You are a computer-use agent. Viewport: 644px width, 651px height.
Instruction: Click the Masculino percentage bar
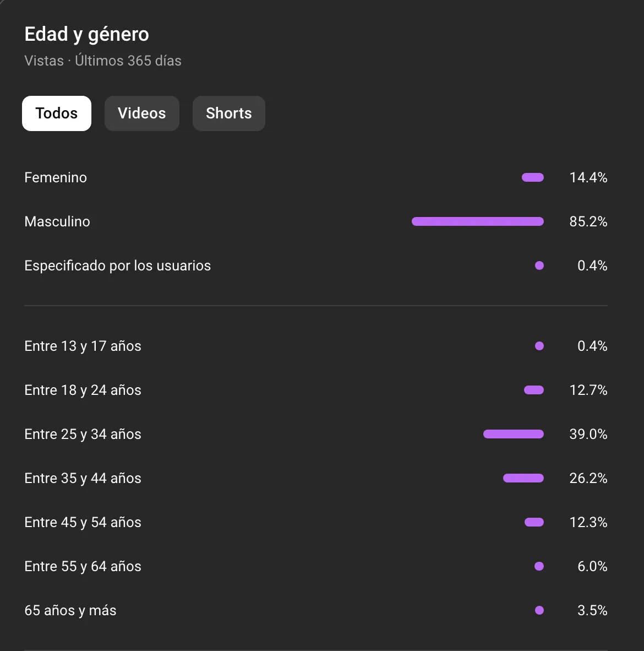tap(477, 221)
